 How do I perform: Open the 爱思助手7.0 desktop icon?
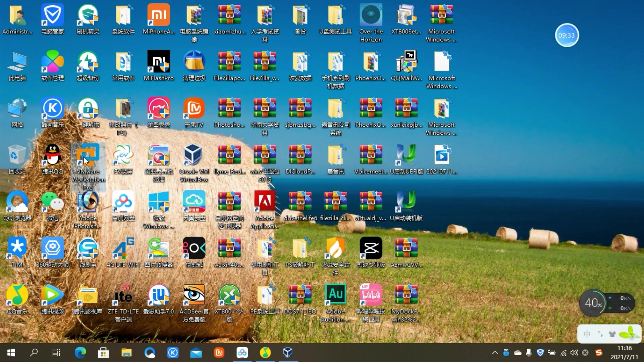click(x=159, y=299)
